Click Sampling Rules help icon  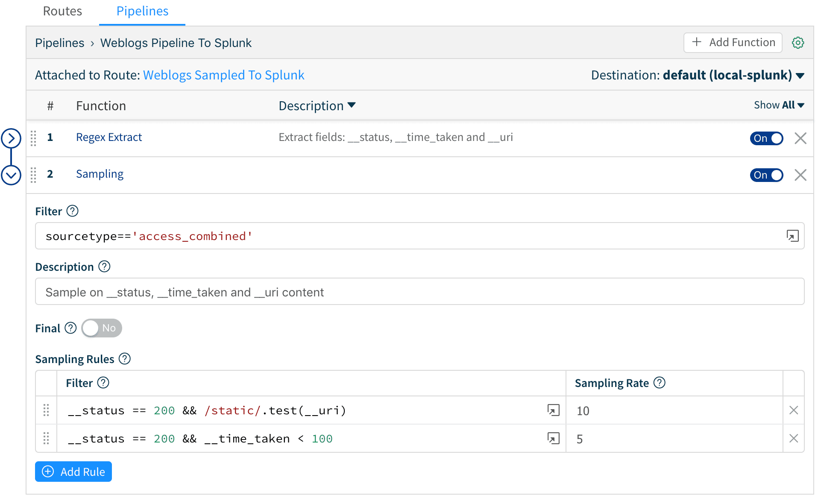click(x=125, y=359)
